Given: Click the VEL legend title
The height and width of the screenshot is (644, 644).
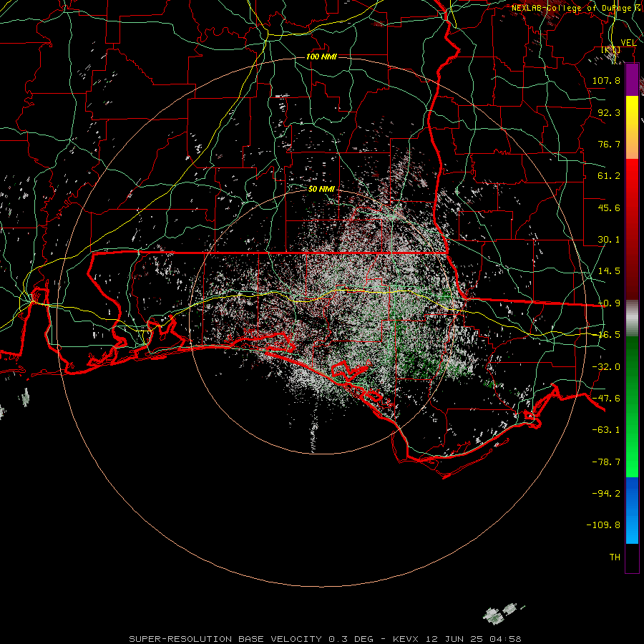Looking at the screenshot, I should click(628, 42).
